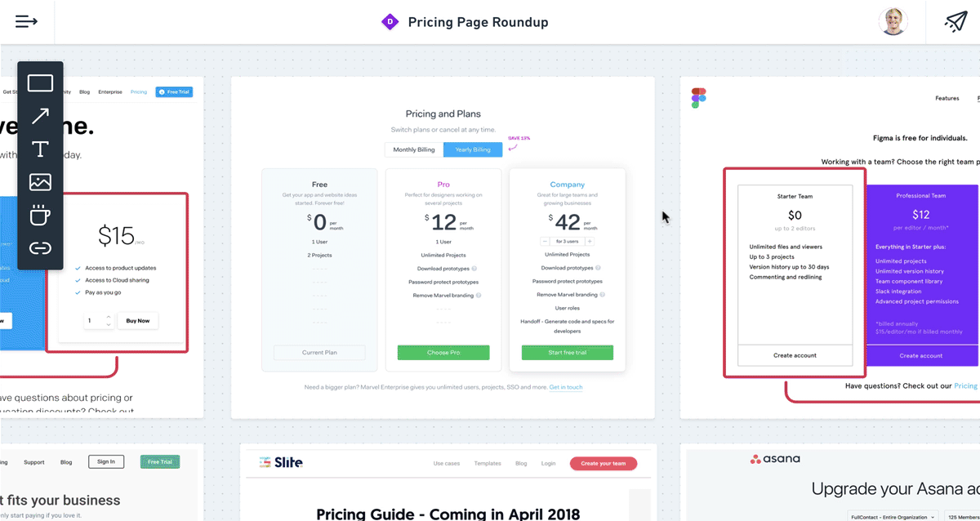Select the arrow drawing tool

40,116
